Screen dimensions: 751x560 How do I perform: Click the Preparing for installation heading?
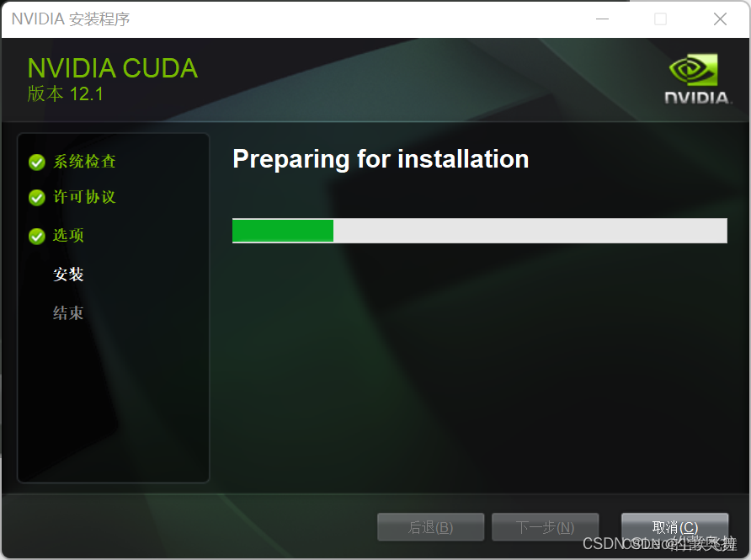pyautogui.click(x=381, y=159)
